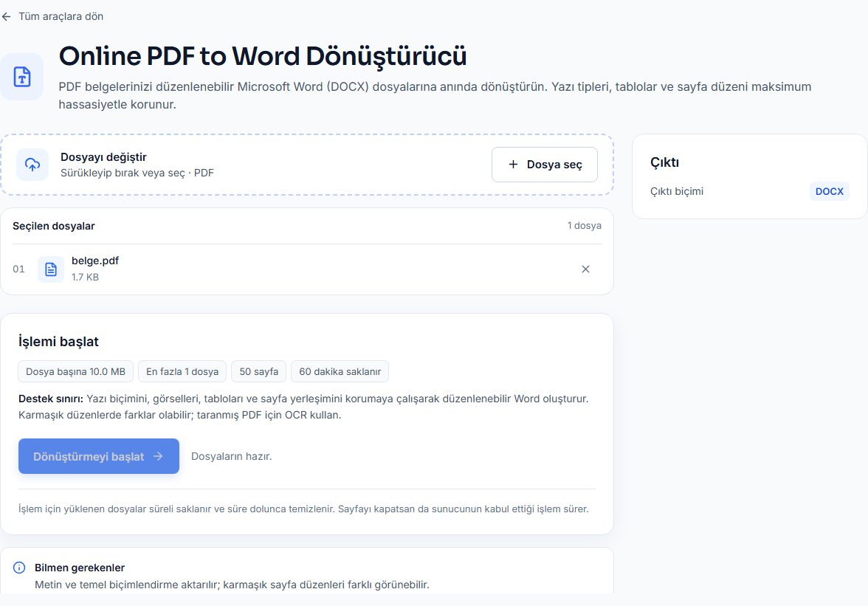868x606 pixels.
Task: Click the 'Online PDF to Word Dönüştürücü' title
Action: [x=263, y=56]
